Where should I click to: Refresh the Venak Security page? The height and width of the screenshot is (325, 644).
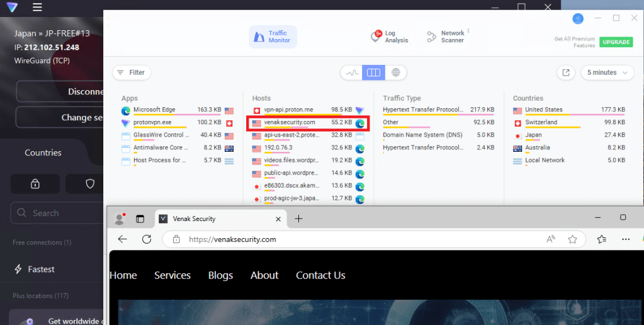(x=147, y=239)
